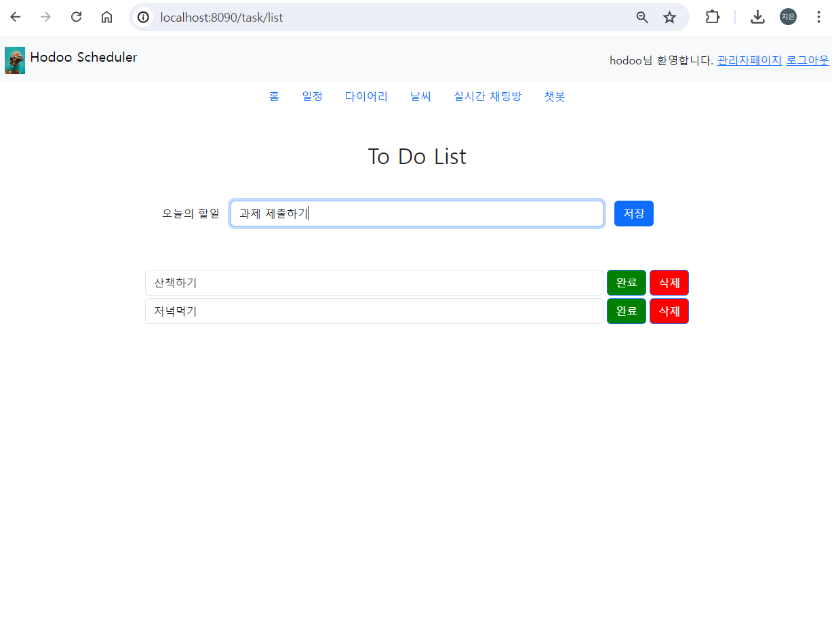
Task: Click the browser address bar URL
Action: (x=222, y=18)
